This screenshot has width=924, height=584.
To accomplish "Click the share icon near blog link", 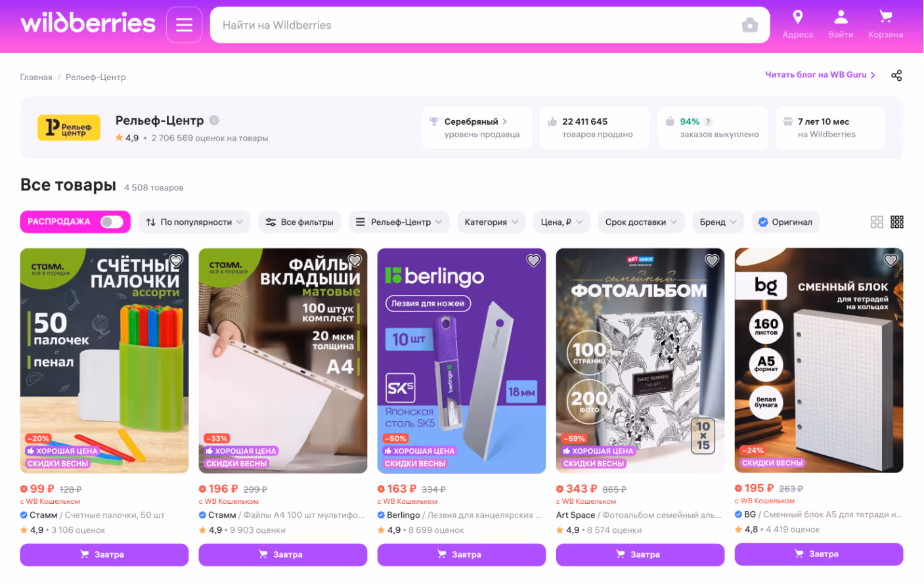I will [896, 76].
